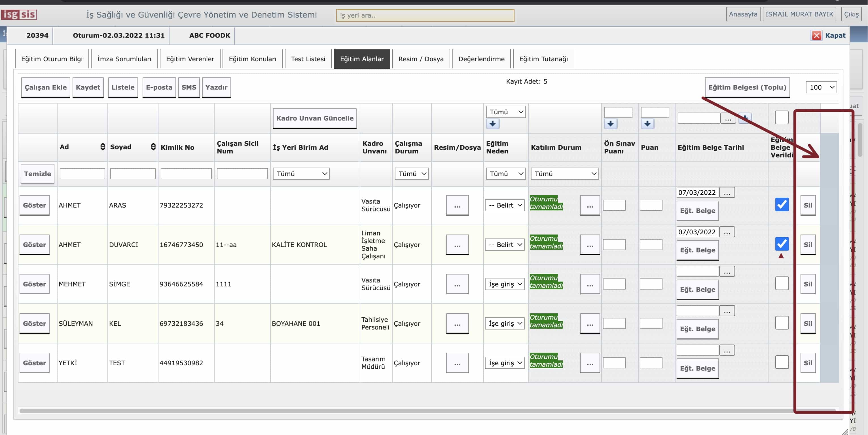Sort by Ad column arrows

[102, 147]
